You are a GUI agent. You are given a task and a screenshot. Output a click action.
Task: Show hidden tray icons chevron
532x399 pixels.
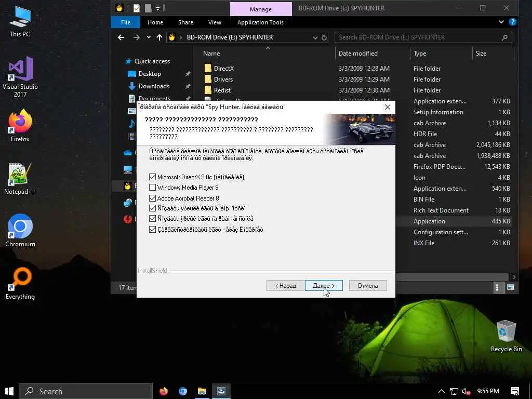(x=441, y=391)
